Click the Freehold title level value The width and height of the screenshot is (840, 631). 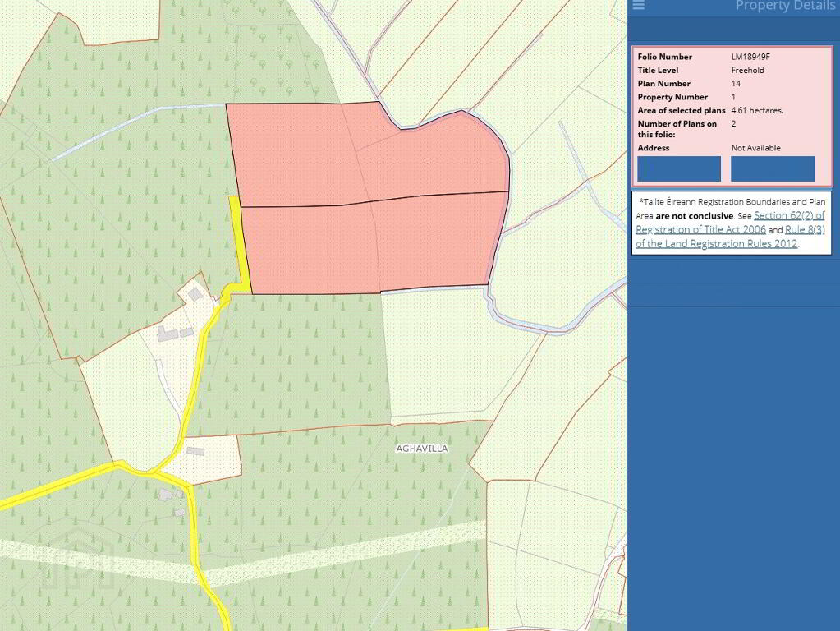pos(747,71)
